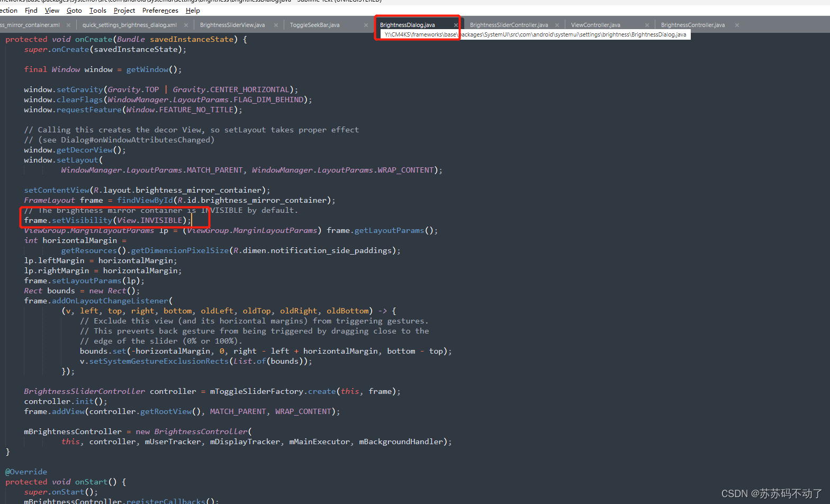
Task: Click '@Override' annotation
Action: 26,472
